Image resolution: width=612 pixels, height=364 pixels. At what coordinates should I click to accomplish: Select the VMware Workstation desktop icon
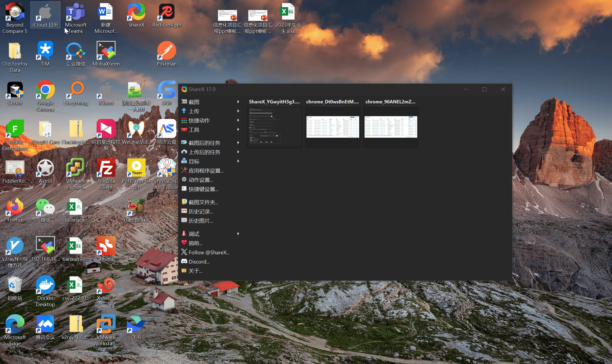[x=106, y=330]
